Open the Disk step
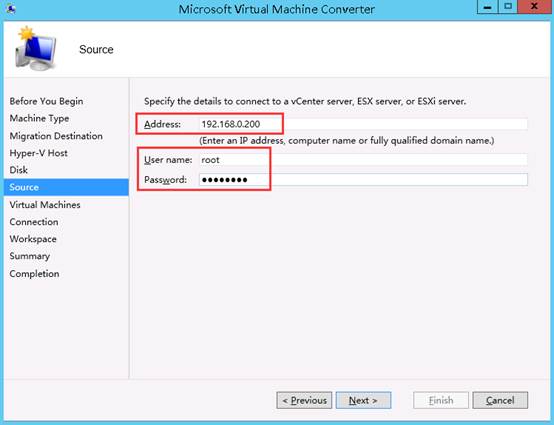The width and height of the screenshot is (554, 425). click(18, 170)
